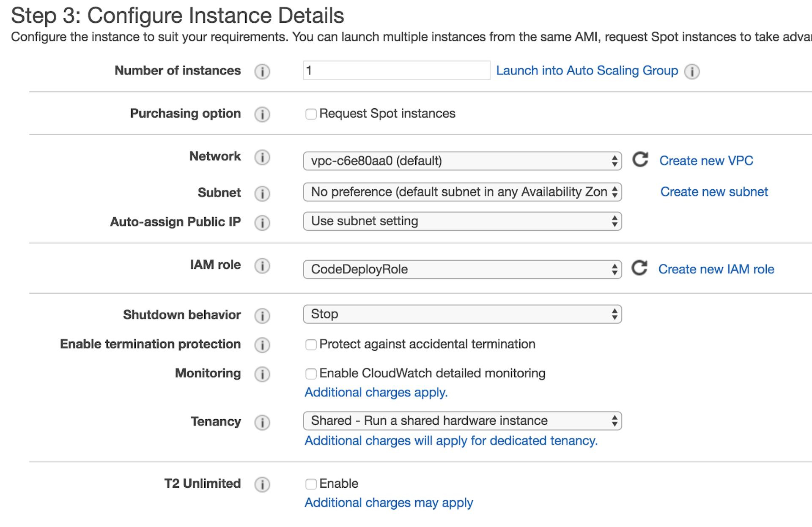812x527 pixels.
Task: Click the Number of instances input field
Action: (x=396, y=71)
